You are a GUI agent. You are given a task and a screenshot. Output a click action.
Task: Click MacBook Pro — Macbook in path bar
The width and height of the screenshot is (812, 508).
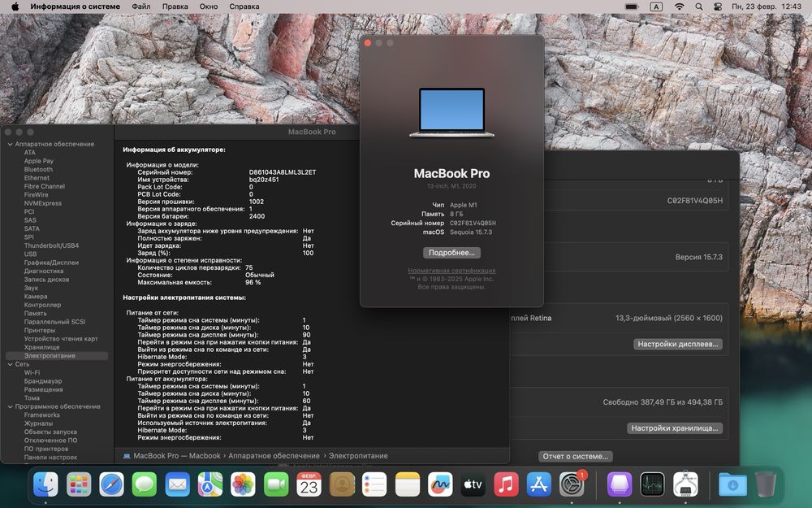(172, 456)
